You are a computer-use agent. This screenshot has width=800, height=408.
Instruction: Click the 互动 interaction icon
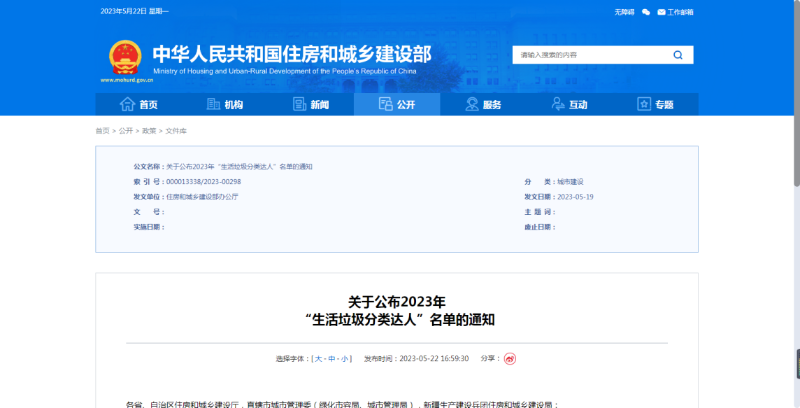point(558,105)
